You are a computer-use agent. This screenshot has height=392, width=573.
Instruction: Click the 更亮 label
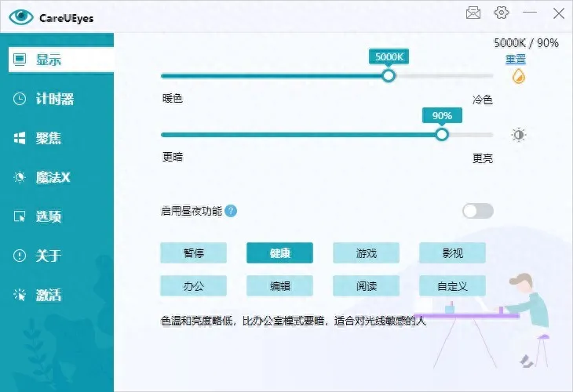(x=483, y=158)
